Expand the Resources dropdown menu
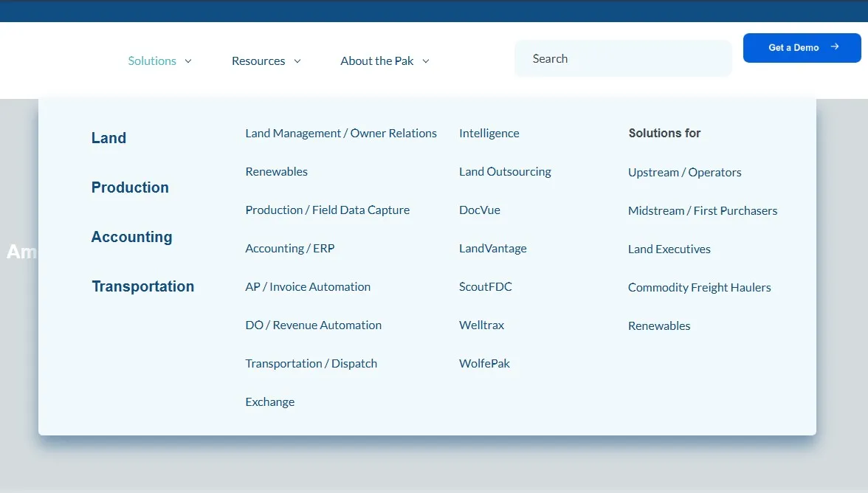The width and height of the screenshot is (868, 493). (x=258, y=61)
